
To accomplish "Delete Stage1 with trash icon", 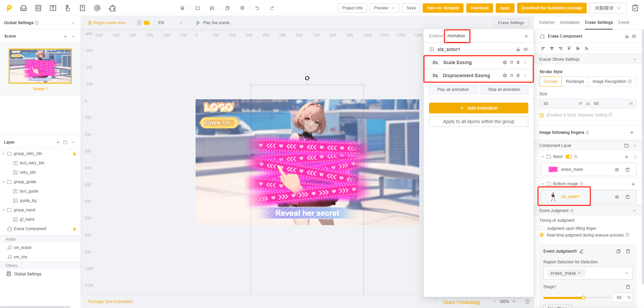I will click(628, 287).
